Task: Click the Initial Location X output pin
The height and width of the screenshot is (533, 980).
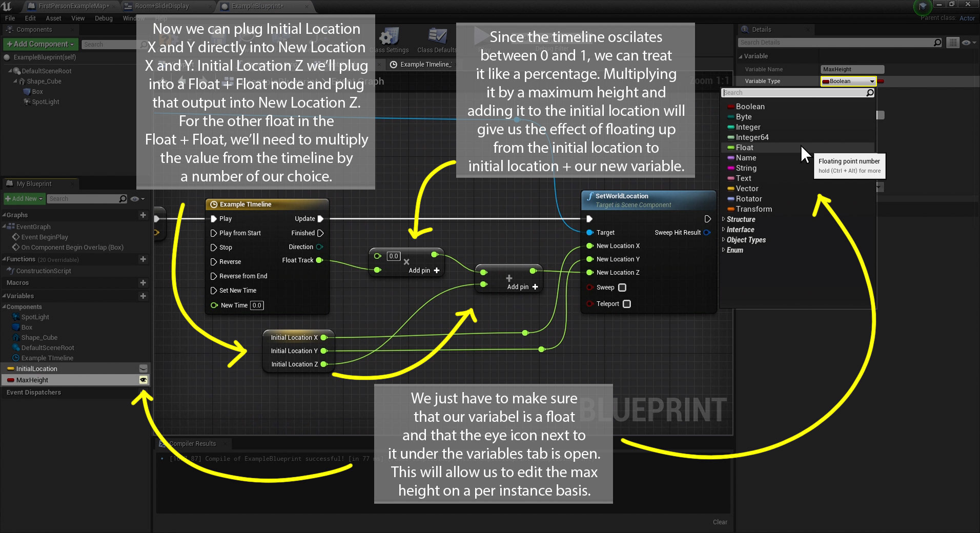Action: pos(323,338)
